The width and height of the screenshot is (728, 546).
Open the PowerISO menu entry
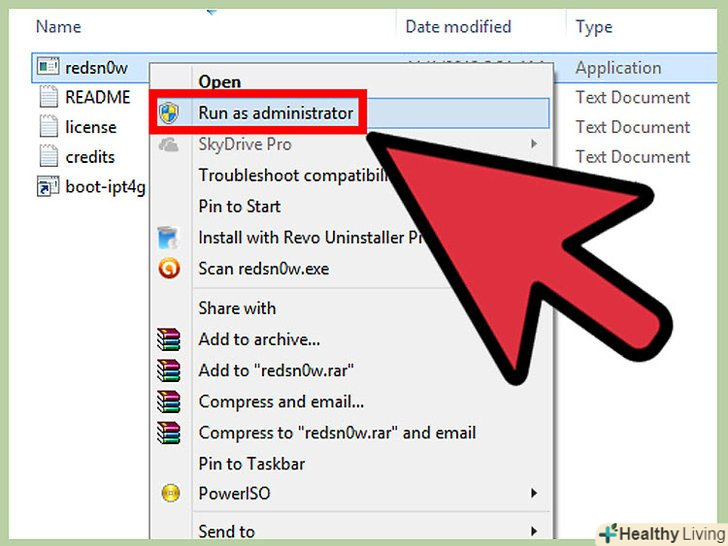click(x=234, y=493)
